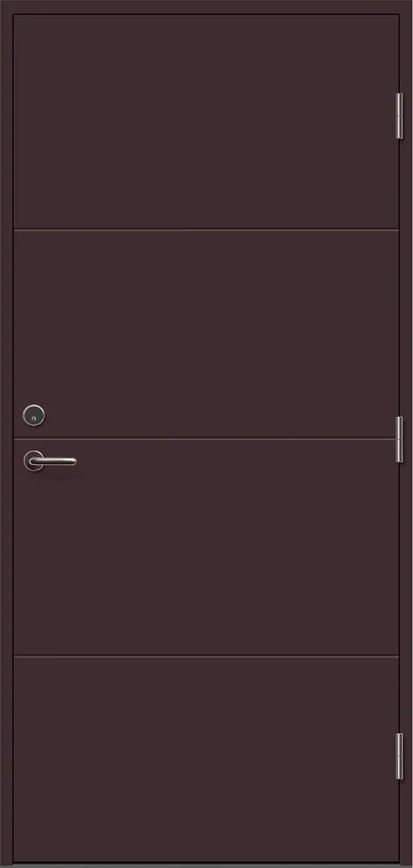This screenshot has width=413, height=868.
Task: Click the round lock cylinder
Action: coord(34,415)
